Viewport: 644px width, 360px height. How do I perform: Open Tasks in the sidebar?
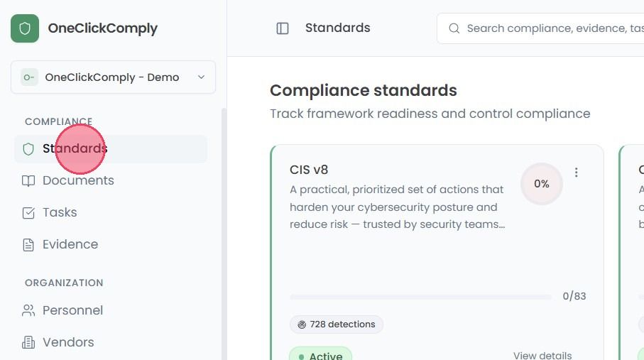tap(60, 212)
